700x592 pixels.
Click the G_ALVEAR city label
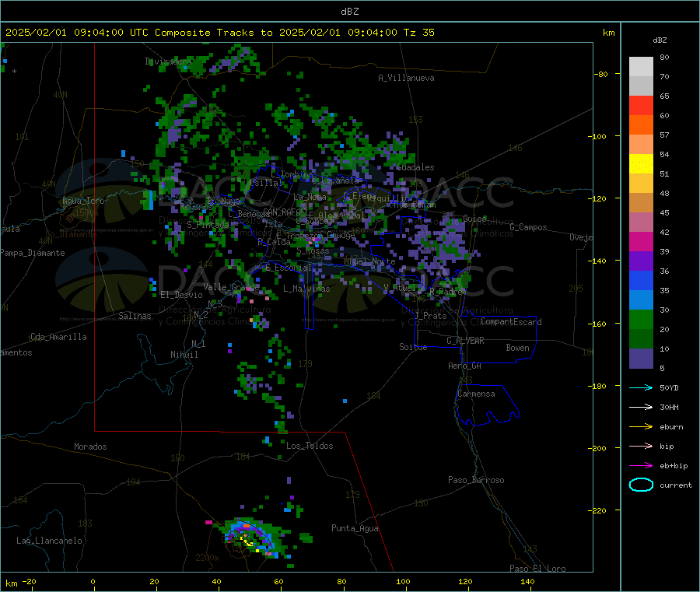click(x=465, y=341)
